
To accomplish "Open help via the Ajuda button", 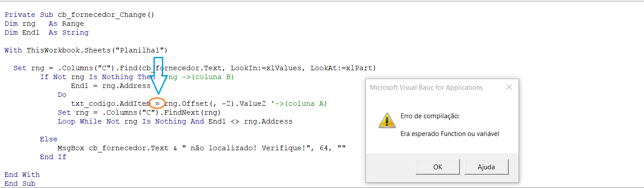I will pyautogui.click(x=486, y=167).
